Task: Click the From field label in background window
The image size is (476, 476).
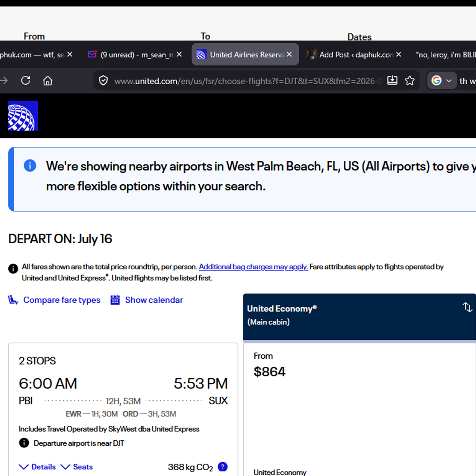Action: pyautogui.click(x=34, y=37)
